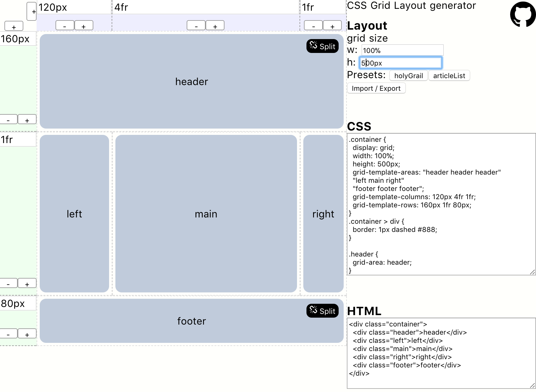Click Split button on footer area
The width and height of the screenshot is (536, 392).
tap(322, 311)
